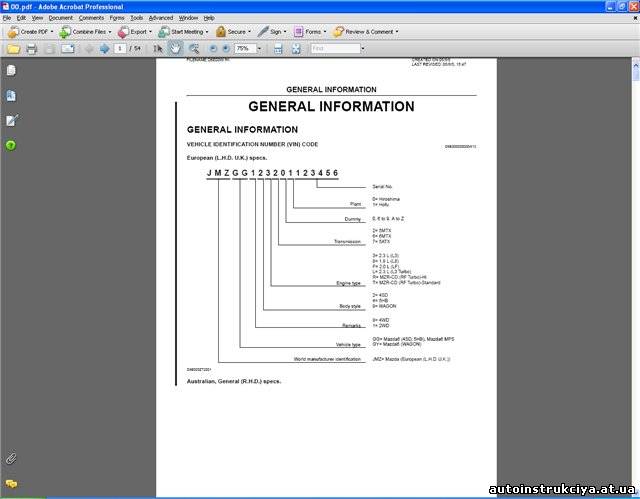This screenshot has height=499, width=640.
Task: Expand the Secure dropdown arrow
Action: 249,32
